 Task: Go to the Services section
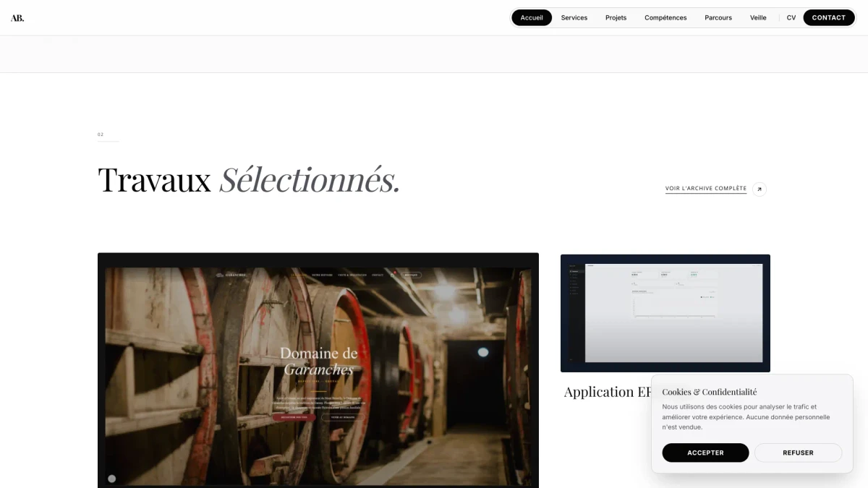574,18
